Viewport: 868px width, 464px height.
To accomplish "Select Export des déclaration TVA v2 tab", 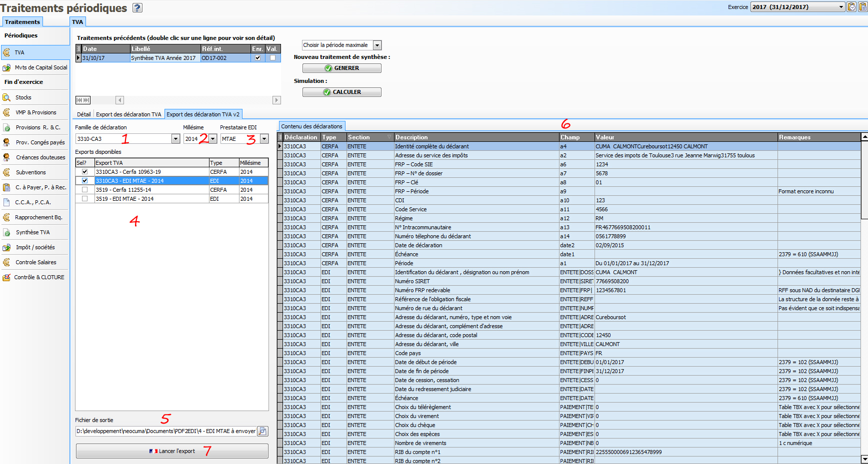I will (x=203, y=114).
